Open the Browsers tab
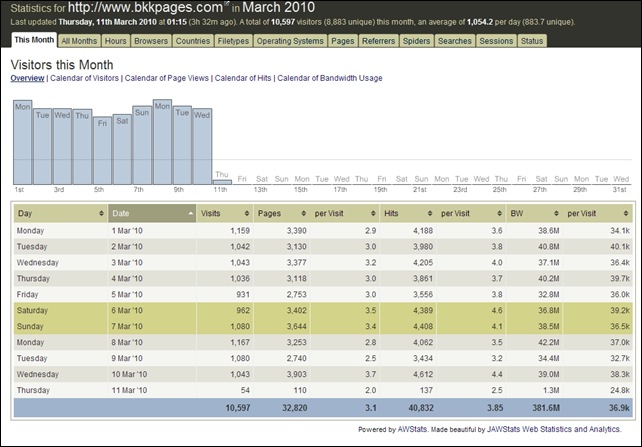This screenshot has height=447, width=642. tap(151, 41)
